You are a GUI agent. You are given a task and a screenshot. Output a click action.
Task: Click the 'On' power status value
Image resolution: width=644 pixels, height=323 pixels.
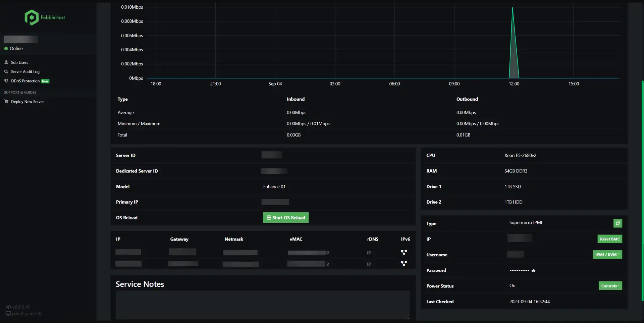pyautogui.click(x=512, y=286)
